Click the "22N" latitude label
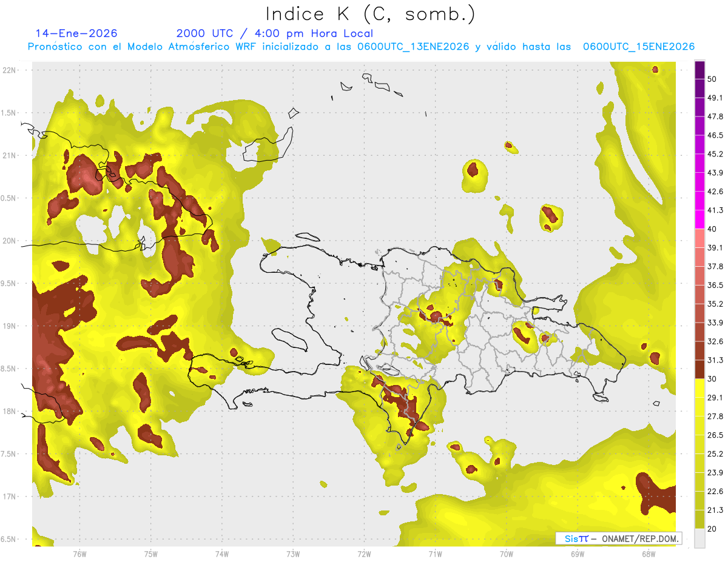 pyautogui.click(x=9, y=70)
